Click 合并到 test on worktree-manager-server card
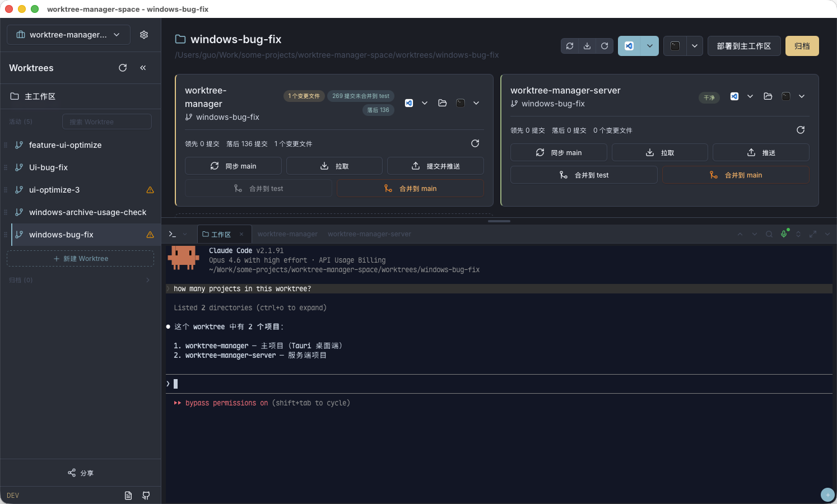This screenshot has height=504, width=837. pyautogui.click(x=584, y=175)
